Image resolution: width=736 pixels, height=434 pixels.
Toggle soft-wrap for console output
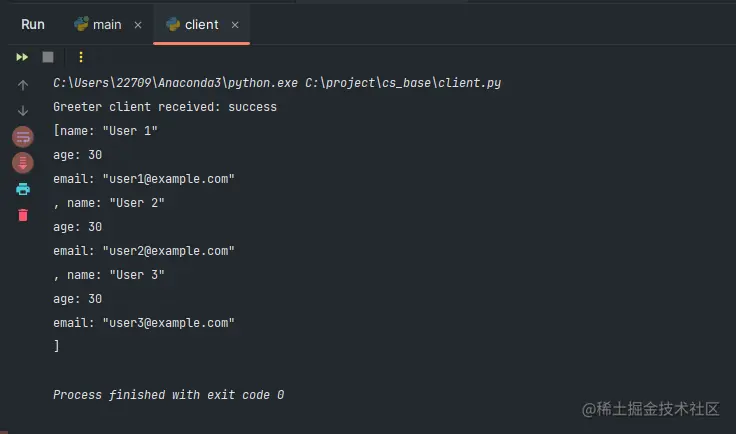coord(23,136)
